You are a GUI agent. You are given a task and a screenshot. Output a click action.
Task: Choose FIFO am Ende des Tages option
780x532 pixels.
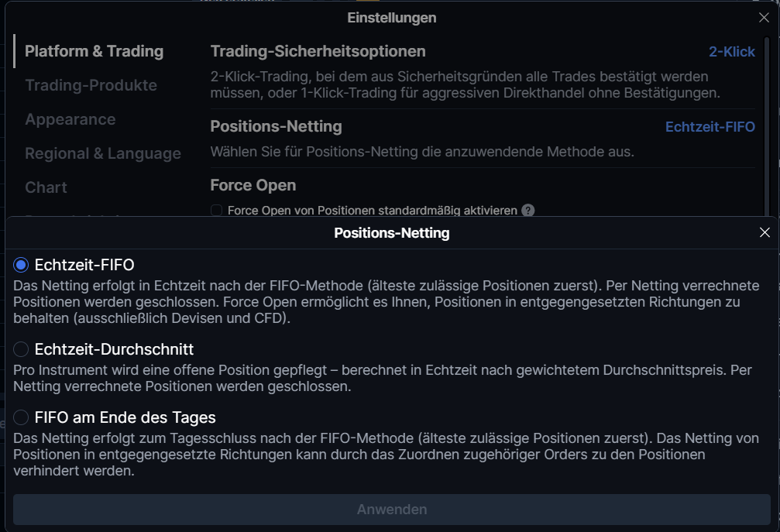(21, 417)
